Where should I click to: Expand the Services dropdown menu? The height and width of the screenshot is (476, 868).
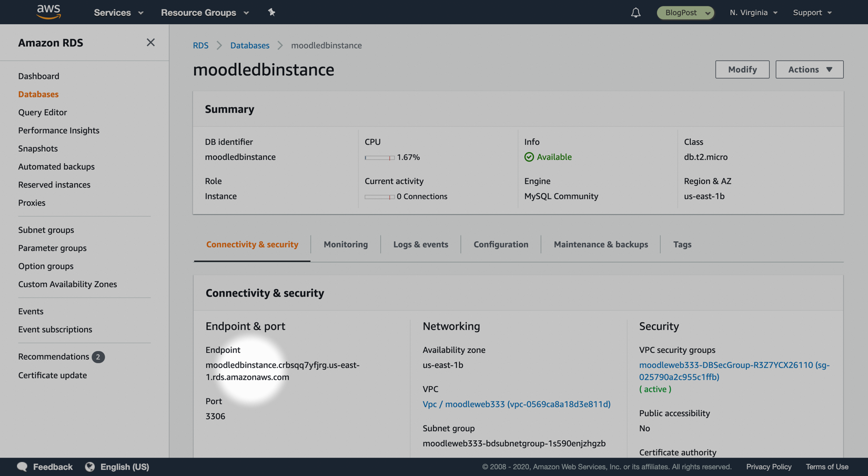[118, 13]
